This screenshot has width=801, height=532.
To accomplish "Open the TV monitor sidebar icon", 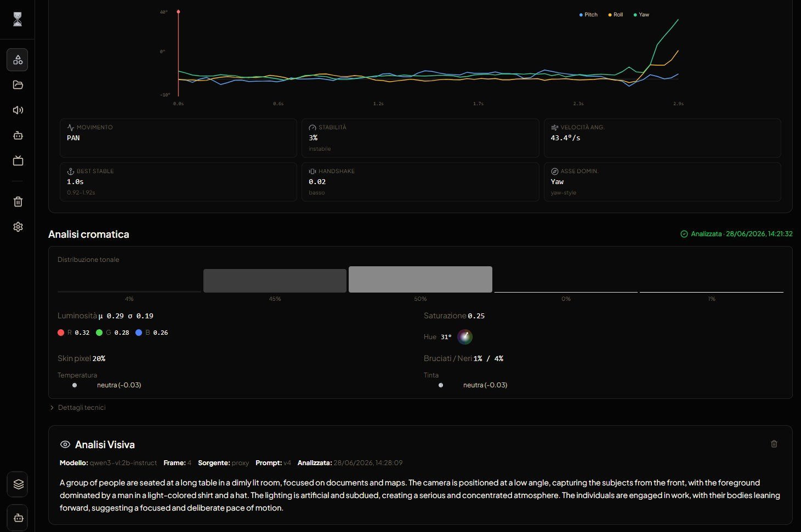I will (18, 161).
